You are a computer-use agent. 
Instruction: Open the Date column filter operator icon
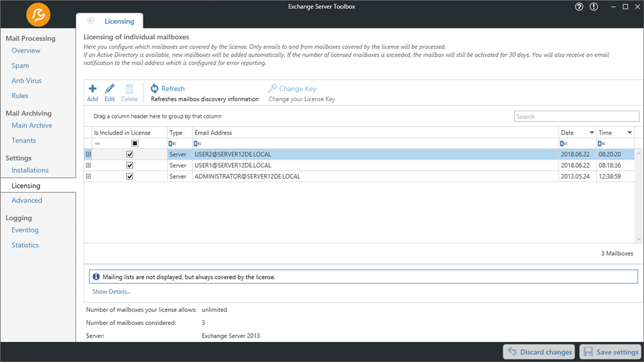point(564,143)
